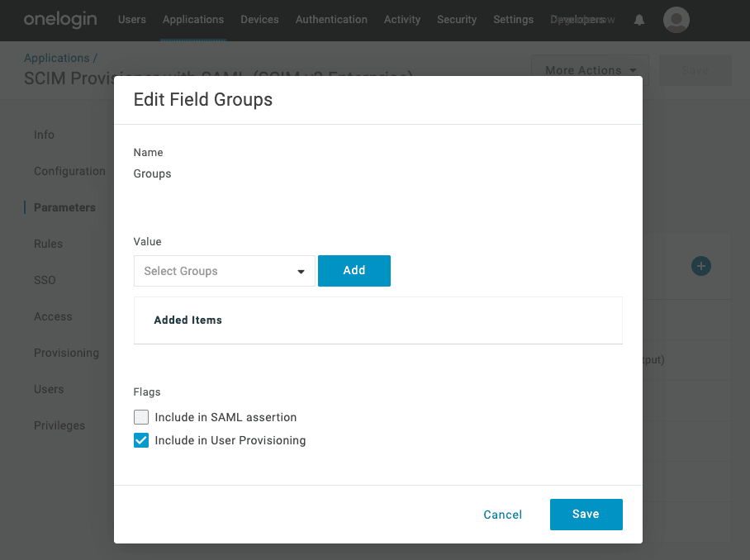Cancel the Edit Field Groups dialog
750x560 pixels.
(x=502, y=514)
